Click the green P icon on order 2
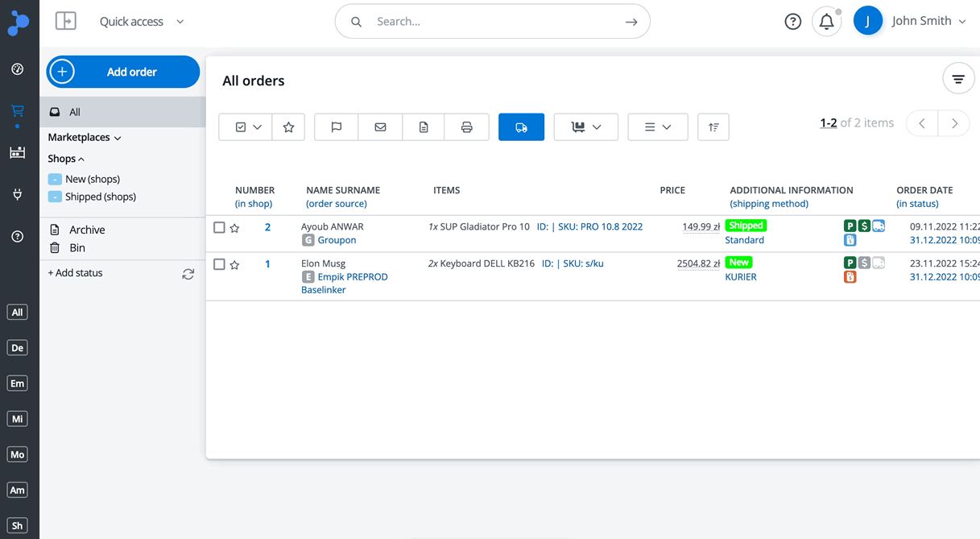980x539 pixels. pos(850,226)
